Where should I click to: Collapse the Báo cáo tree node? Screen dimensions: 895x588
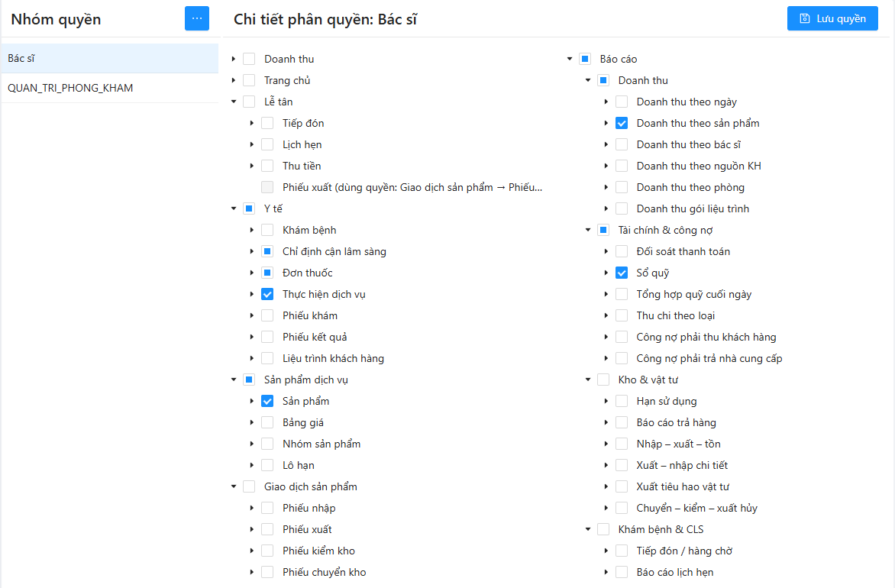click(x=569, y=59)
